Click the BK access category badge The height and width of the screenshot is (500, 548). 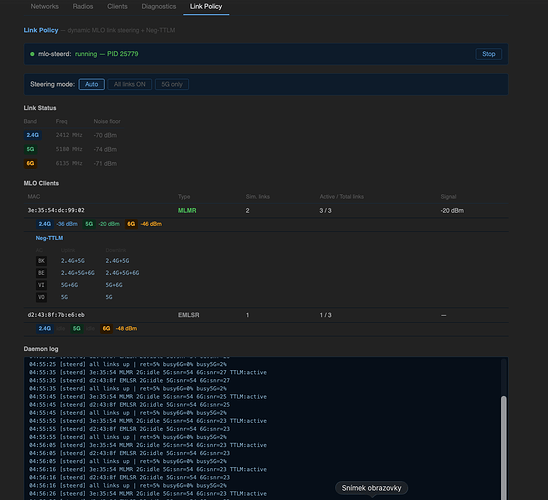(x=41, y=261)
